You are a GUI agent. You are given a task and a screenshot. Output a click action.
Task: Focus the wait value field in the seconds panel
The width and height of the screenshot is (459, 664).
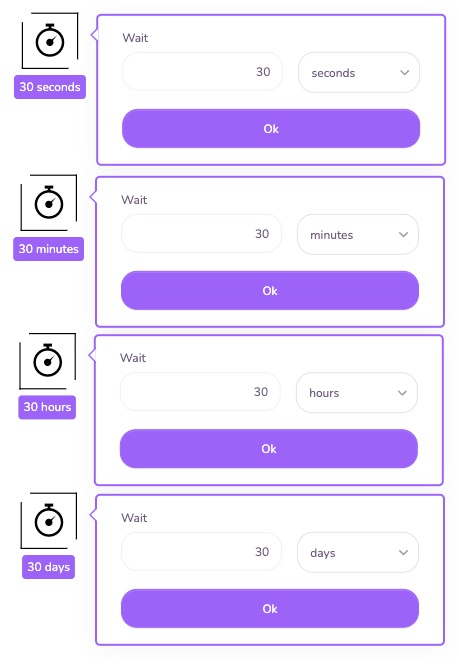pyautogui.click(x=202, y=72)
